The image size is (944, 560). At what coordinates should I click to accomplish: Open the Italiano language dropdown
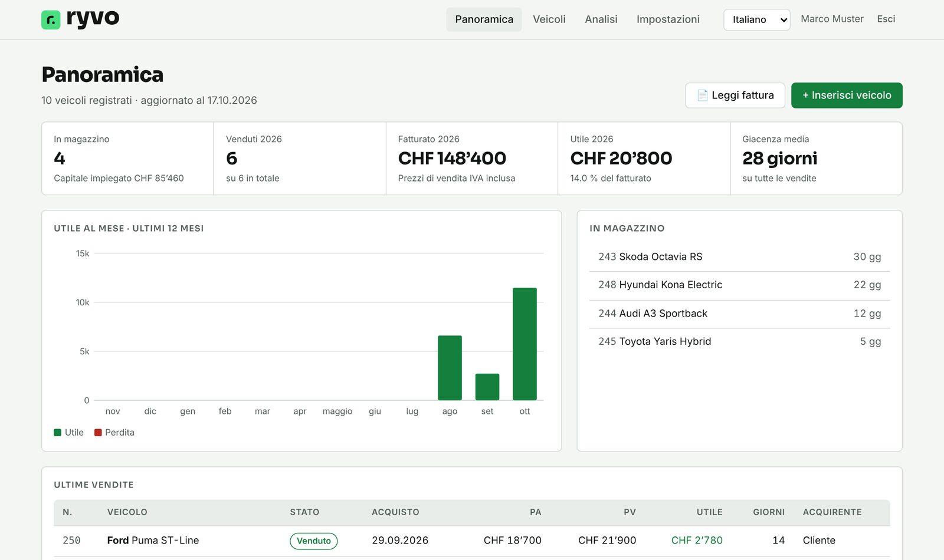pyautogui.click(x=757, y=19)
